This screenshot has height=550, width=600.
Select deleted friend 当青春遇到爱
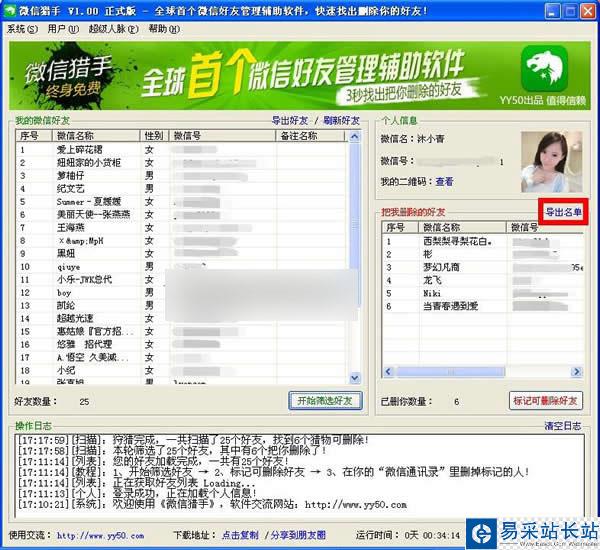[x=483, y=307]
